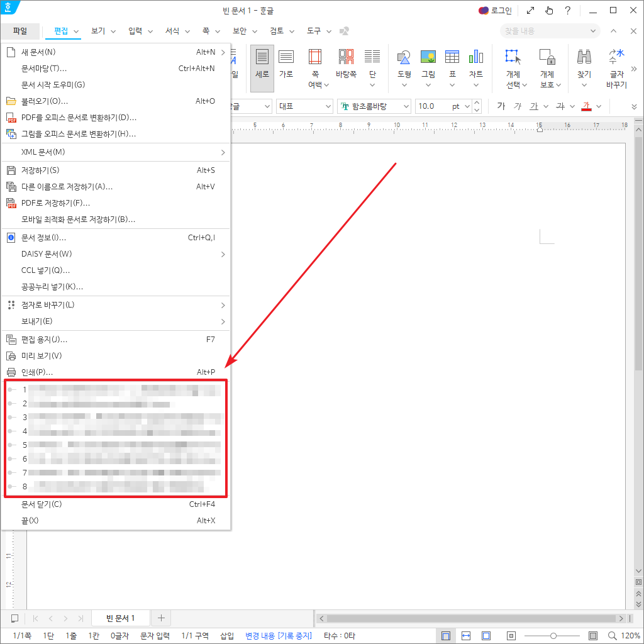The height and width of the screenshot is (644, 644).
Task: Choose 불러오기(O)... to open a file
Action: 116,101
